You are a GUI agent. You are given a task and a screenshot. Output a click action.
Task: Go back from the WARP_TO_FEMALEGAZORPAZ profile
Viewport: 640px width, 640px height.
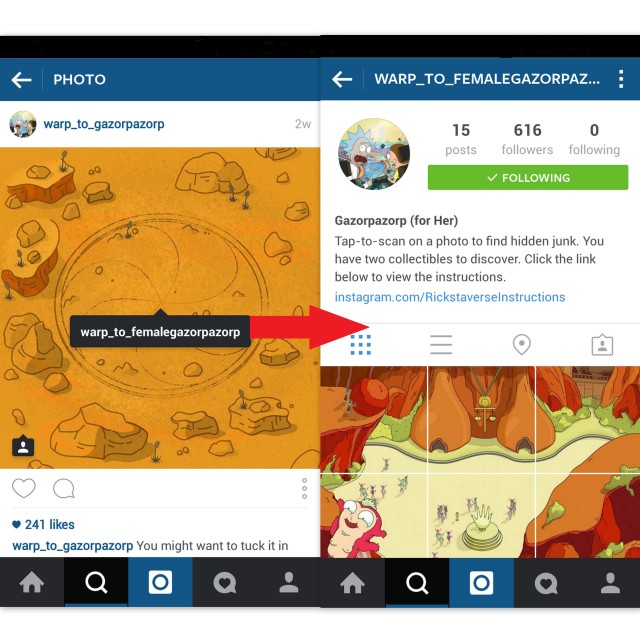coord(342,79)
